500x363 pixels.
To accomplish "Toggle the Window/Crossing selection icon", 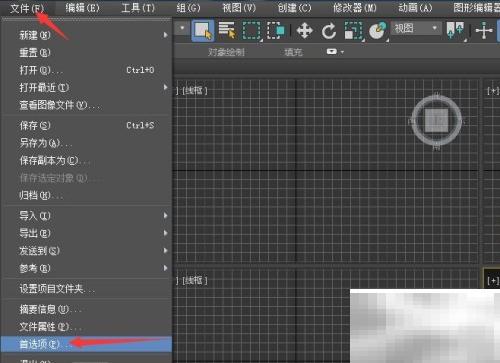I will pyautogui.click(x=276, y=31).
